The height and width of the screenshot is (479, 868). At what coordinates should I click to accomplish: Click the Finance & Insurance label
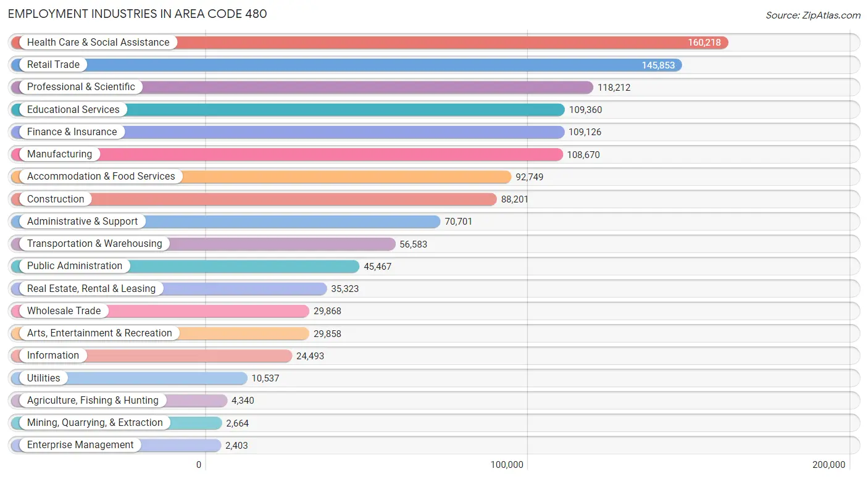pos(72,131)
